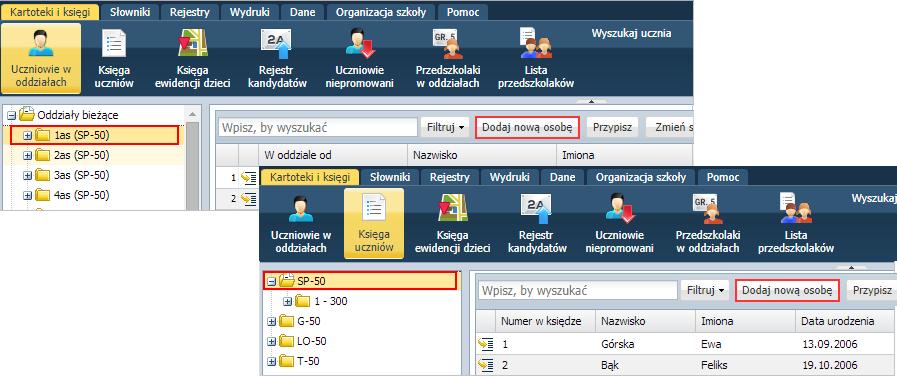Click Imiona column header in front window
This screenshot has height=378, width=897.
coord(745,321)
